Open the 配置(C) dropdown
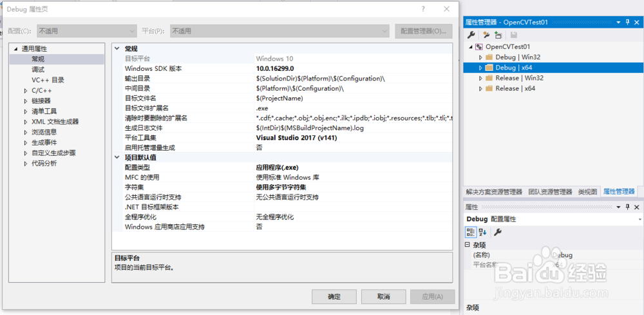The width and height of the screenshot is (644, 315). coord(132,31)
